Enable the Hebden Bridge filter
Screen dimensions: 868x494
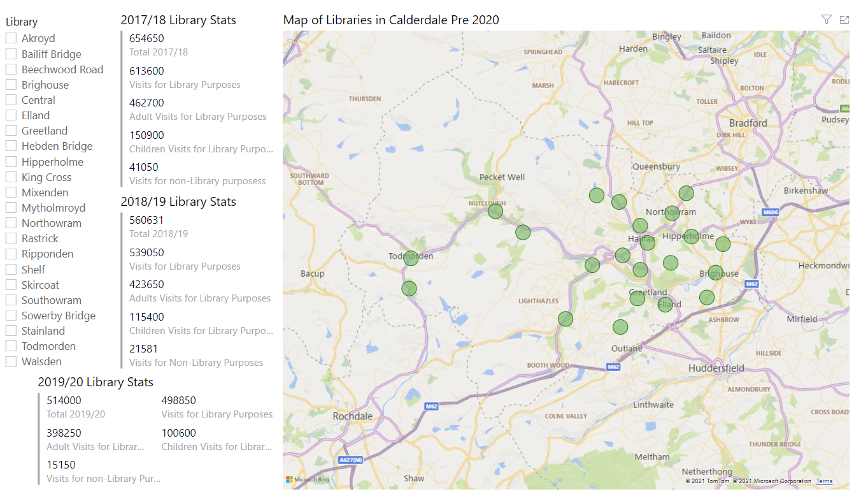tap(11, 145)
